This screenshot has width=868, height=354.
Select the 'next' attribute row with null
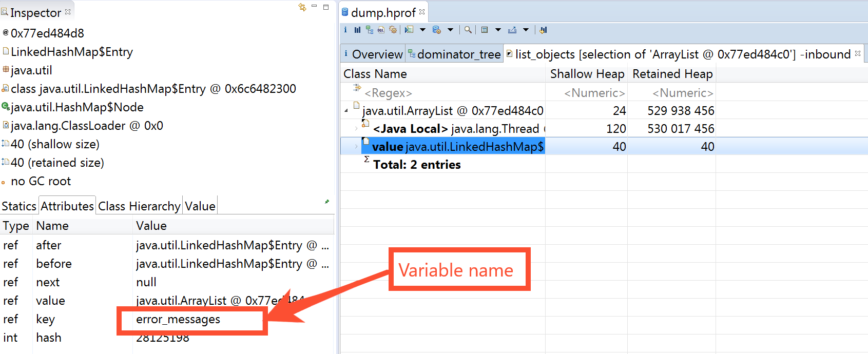coord(167,282)
